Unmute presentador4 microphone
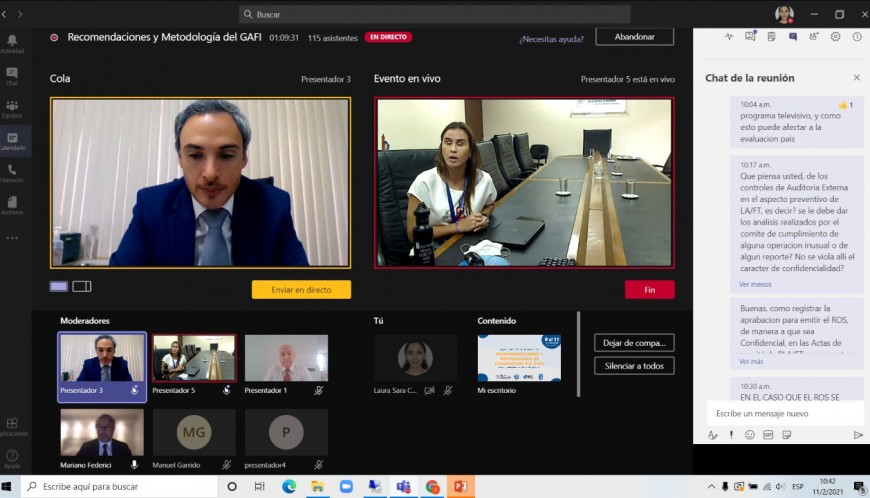Image resolution: width=870 pixels, height=498 pixels. click(318, 465)
